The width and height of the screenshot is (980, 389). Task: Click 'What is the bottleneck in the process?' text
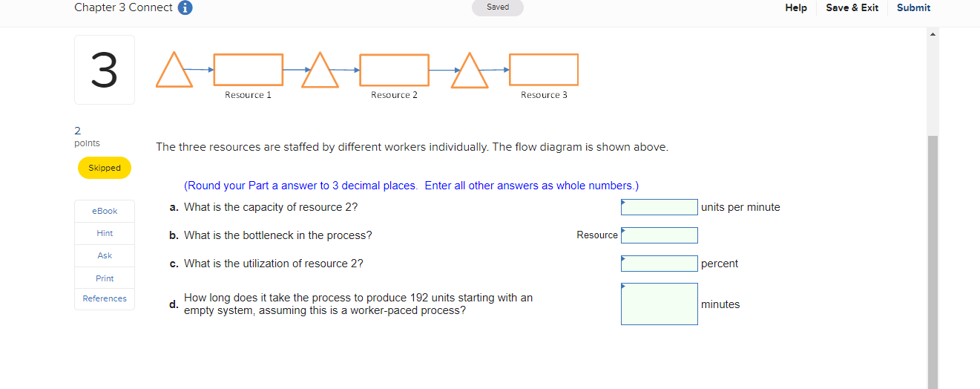pos(278,235)
